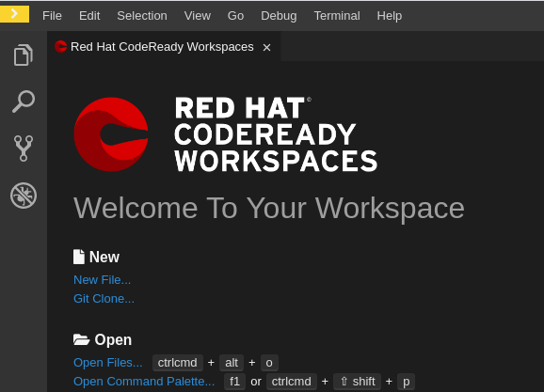The width and height of the screenshot is (544, 392).
Task: Select the Red Hat CodeReady Workspaces tab
Action: point(164,46)
